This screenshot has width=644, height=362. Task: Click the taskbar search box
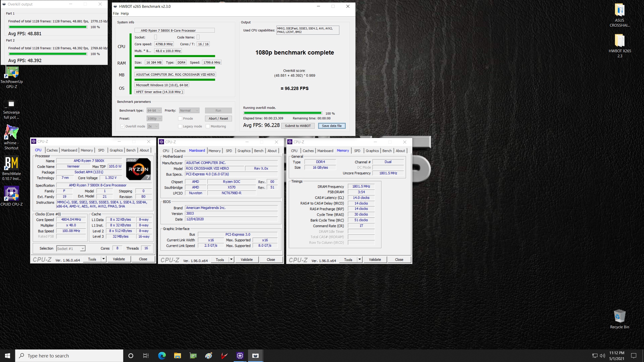click(69, 356)
